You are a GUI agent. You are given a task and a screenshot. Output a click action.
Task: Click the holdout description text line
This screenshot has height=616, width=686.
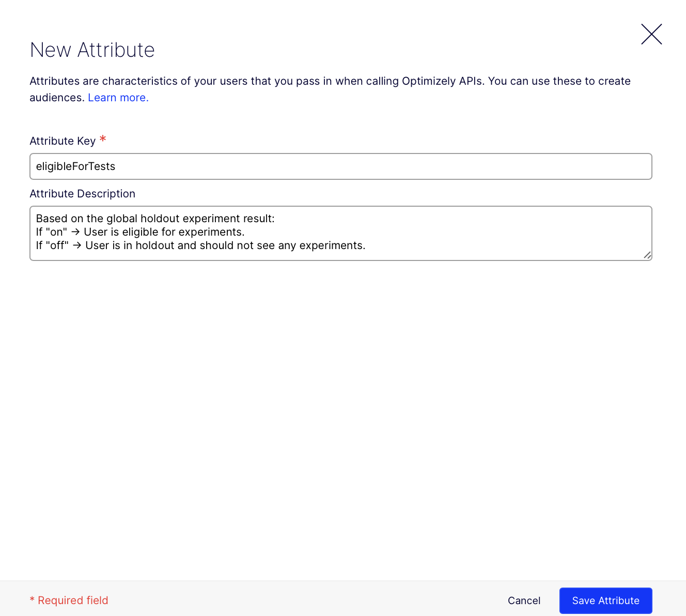click(x=200, y=245)
